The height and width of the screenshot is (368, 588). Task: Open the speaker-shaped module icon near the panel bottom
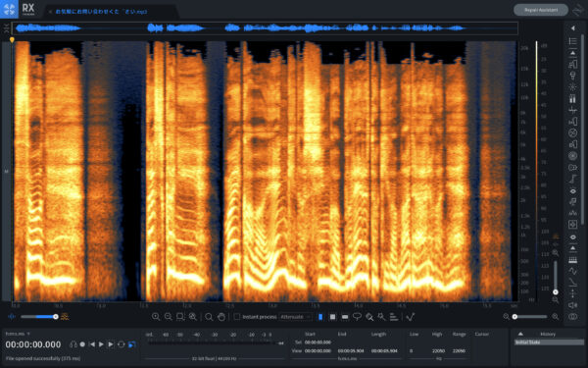572,305
